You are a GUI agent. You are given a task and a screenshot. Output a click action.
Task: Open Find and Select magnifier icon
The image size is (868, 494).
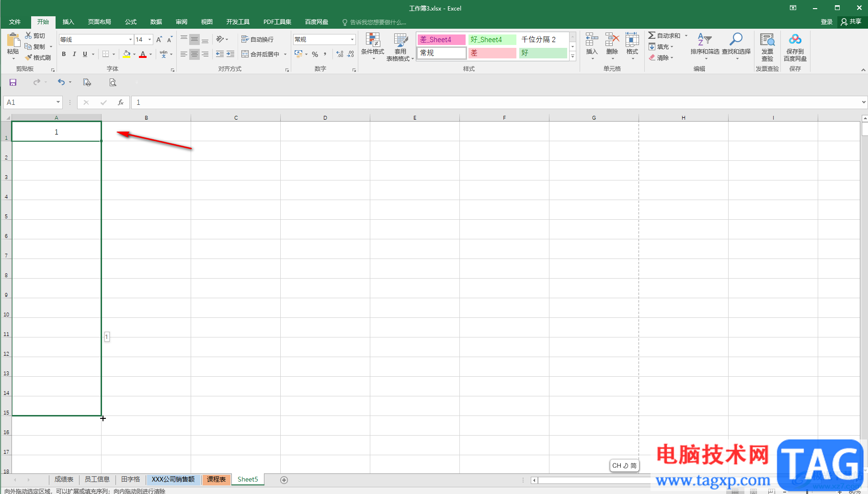(x=736, y=39)
